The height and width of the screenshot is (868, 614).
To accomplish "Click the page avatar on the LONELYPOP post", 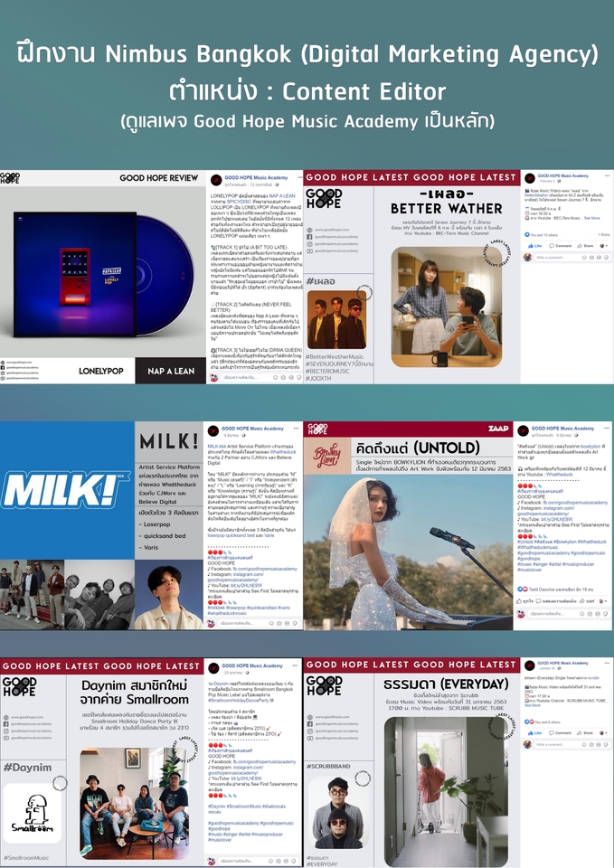I will click(x=216, y=180).
